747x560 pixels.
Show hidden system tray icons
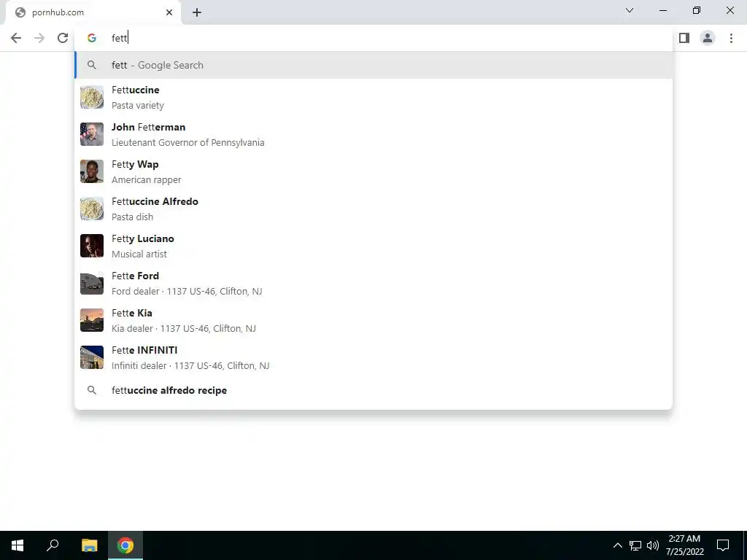(617, 545)
